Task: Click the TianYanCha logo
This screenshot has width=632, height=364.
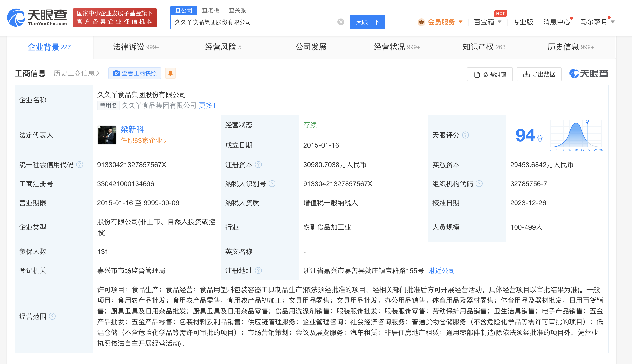Action: 37,17
